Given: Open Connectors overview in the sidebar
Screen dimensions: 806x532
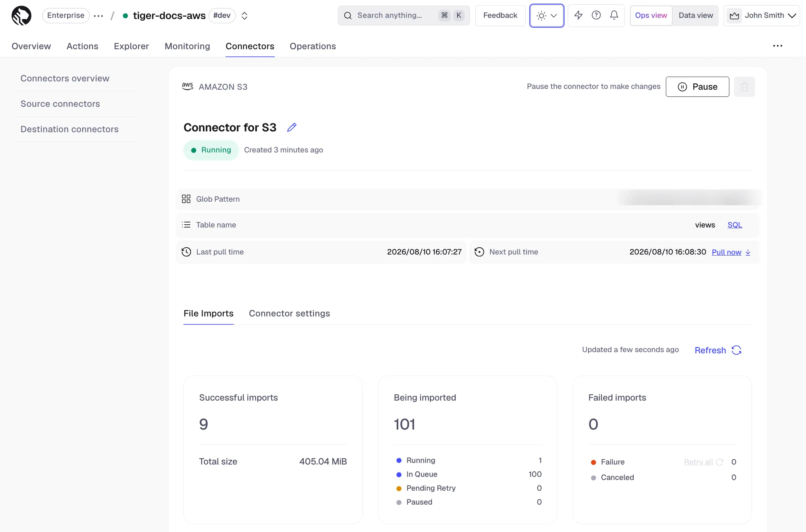Looking at the screenshot, I should coord(65,78).
